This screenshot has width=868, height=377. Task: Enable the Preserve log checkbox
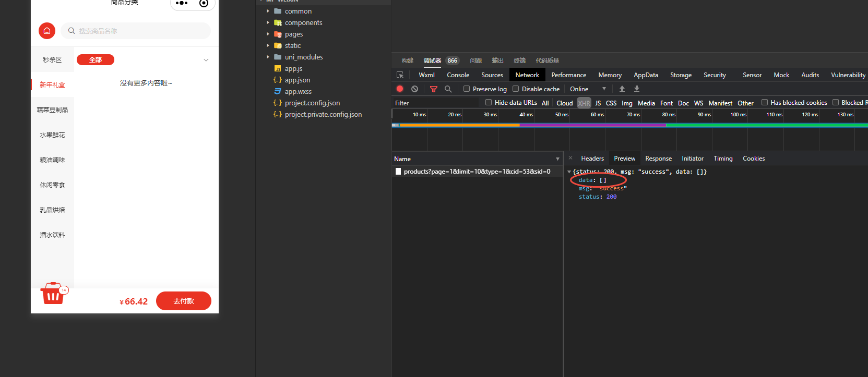pyautogui.click(x=467, y=89)
